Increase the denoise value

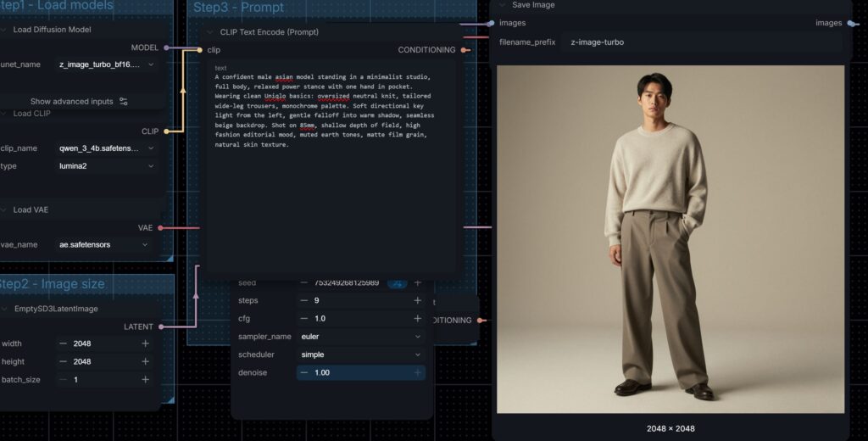[417, 372]
